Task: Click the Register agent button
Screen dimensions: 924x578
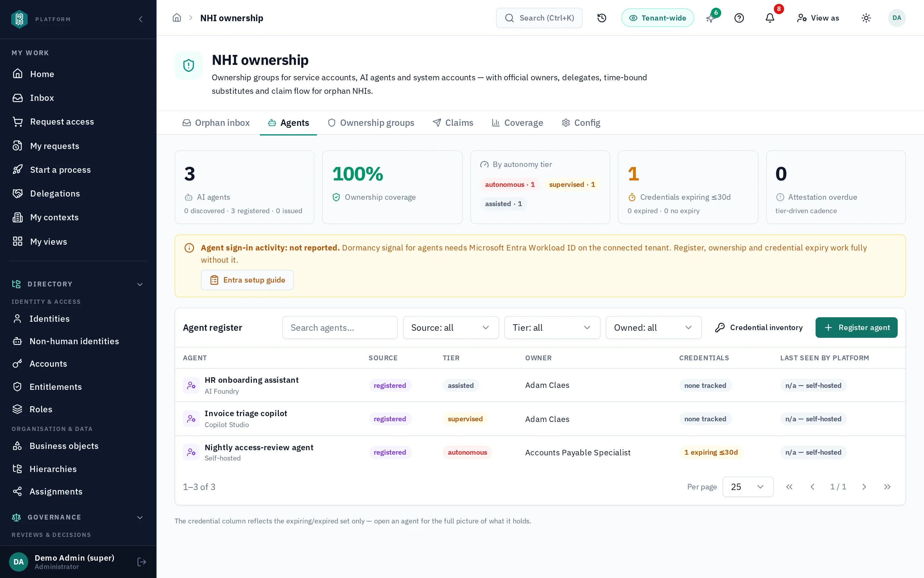Action: (856, 328)
